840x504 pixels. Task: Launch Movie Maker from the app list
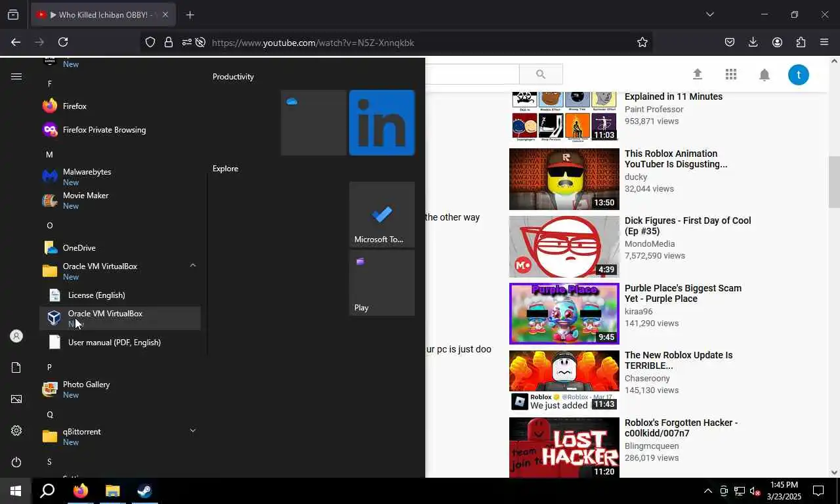point(120,200)
